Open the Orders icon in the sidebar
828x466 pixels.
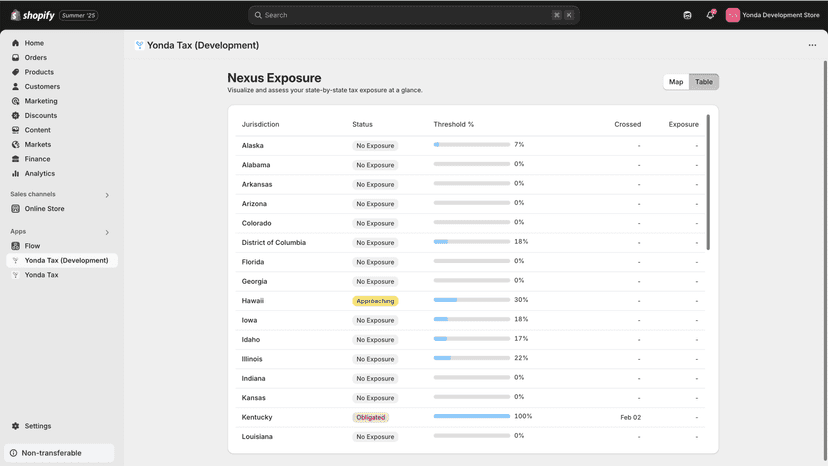coord(15,58)
